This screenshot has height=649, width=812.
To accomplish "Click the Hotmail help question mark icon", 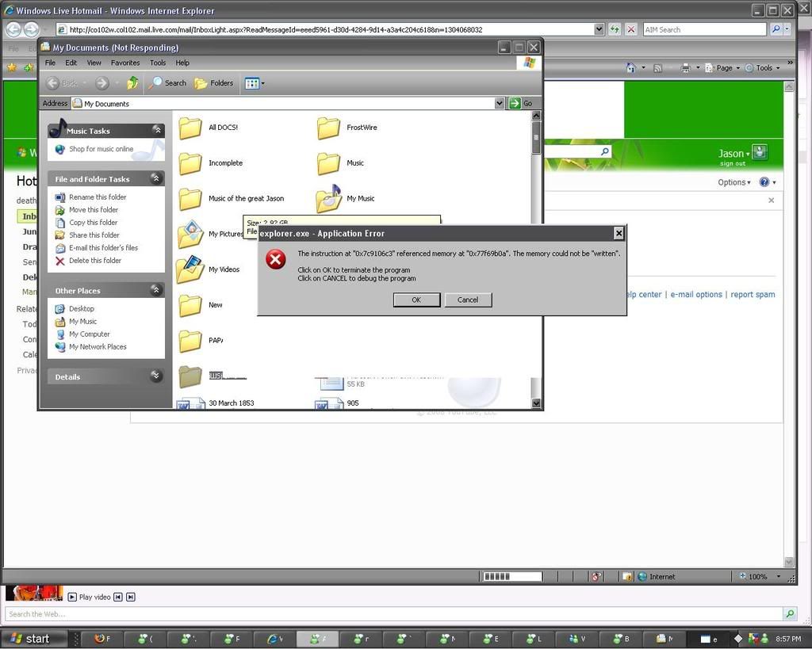I will tap(764, 182).
